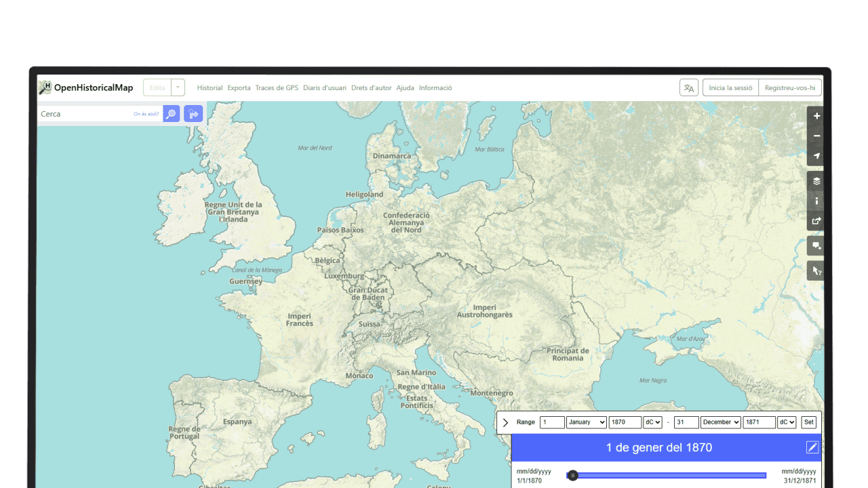Collapse the Range panel with the chevron
The width and height of the screenshot is (868, 488).
505,422
